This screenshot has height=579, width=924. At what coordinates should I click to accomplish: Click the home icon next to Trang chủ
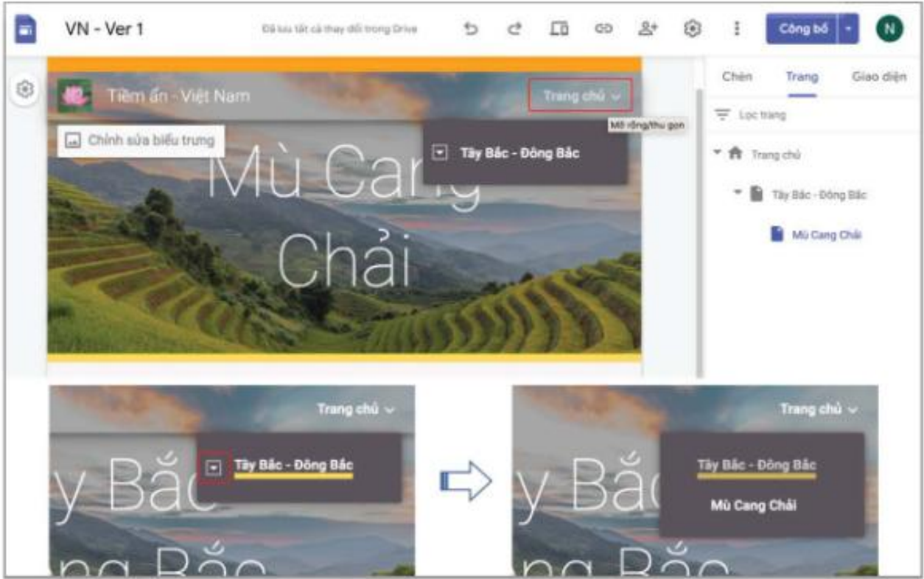tap(735, 154)
